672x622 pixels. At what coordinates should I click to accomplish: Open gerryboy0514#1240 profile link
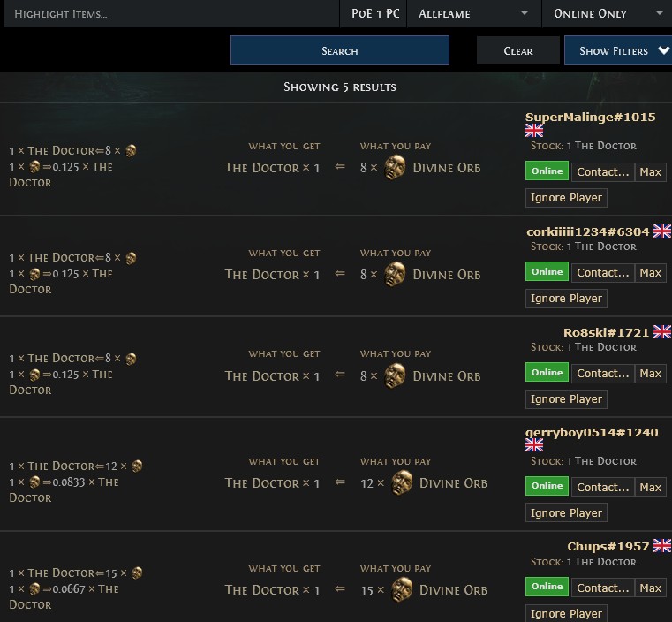pos(592,432)
